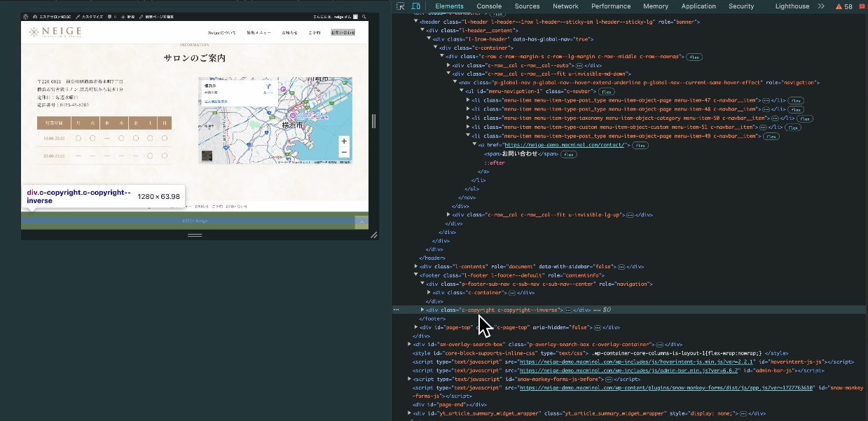Expand the c-copyright div node

pos(422,310)
